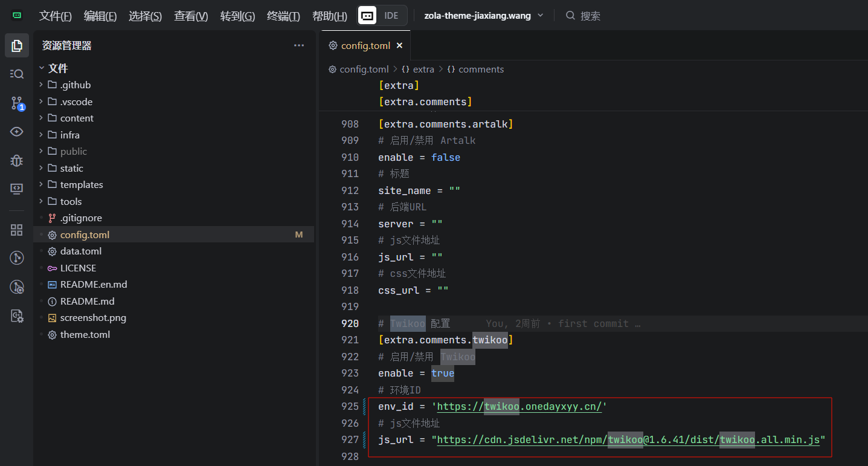Expand the static folder
The width and height of the screenshot is (868, 466).
tap(41, 168)
